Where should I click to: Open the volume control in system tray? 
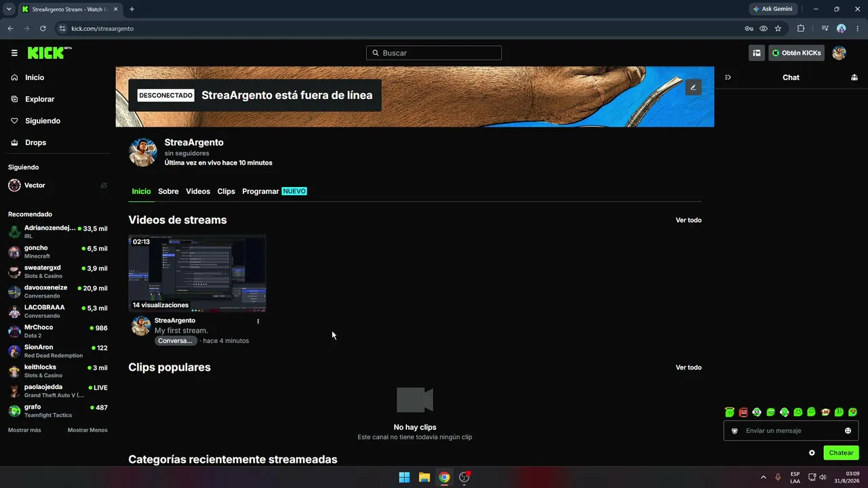click(x=823, y=477)
